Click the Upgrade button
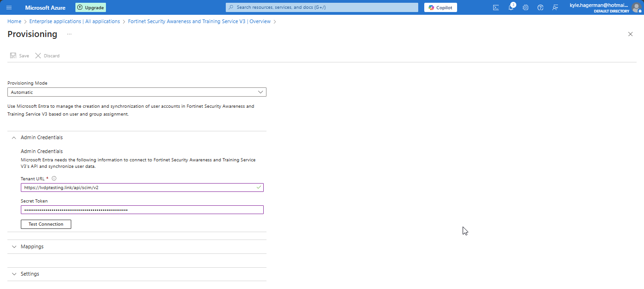Image resolution: width=644 pixels, height=289 pixels. click(91, 7)
